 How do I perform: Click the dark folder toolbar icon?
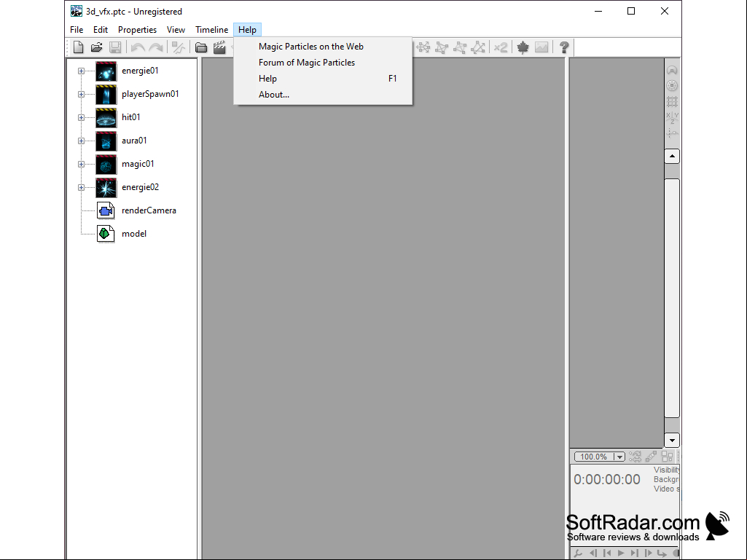point(201,47)
